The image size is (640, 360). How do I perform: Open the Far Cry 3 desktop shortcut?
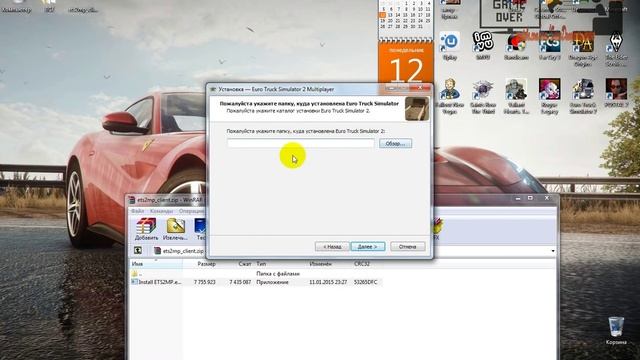[549, 46]
